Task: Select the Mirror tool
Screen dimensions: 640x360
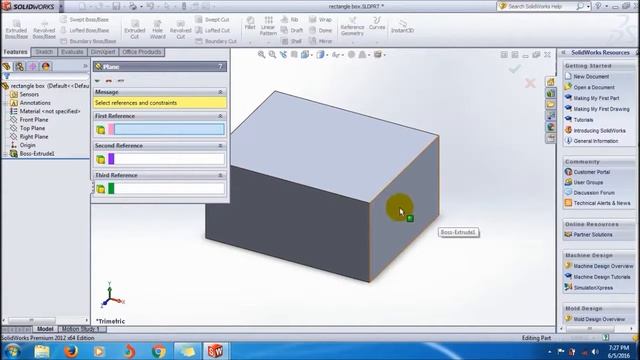Action: pyautogui.click(x=320, y=41)
